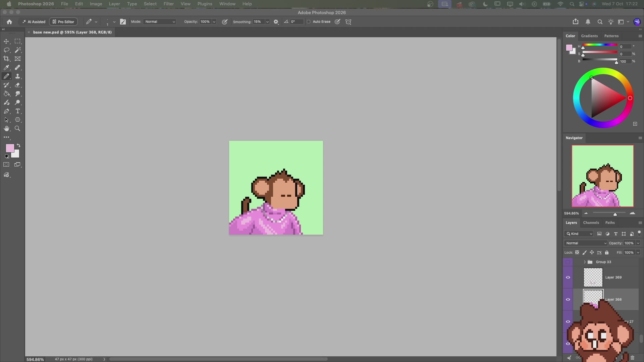Select the Pen tool

click(6, 111)
